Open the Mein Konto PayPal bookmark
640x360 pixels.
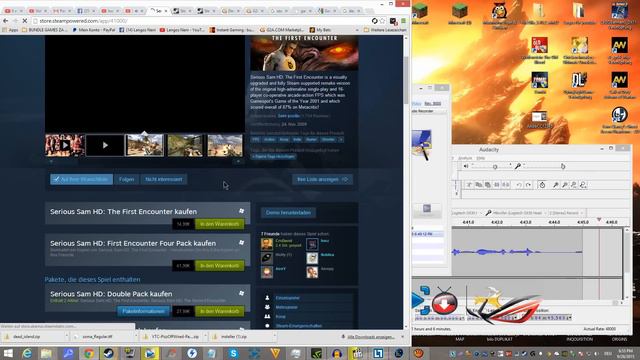click(x=93, y=30)
